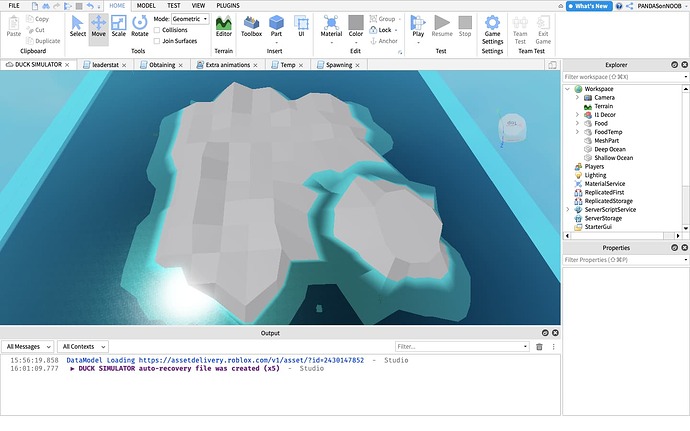This screenshot has width=690, height=431.
Task: Open the All Messages dropdown
Action: point(28,347)
